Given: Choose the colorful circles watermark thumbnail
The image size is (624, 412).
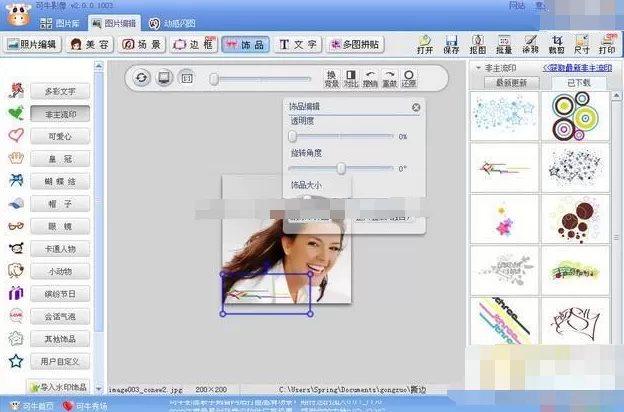Looking at the screenshot, I should pos(575,116).
